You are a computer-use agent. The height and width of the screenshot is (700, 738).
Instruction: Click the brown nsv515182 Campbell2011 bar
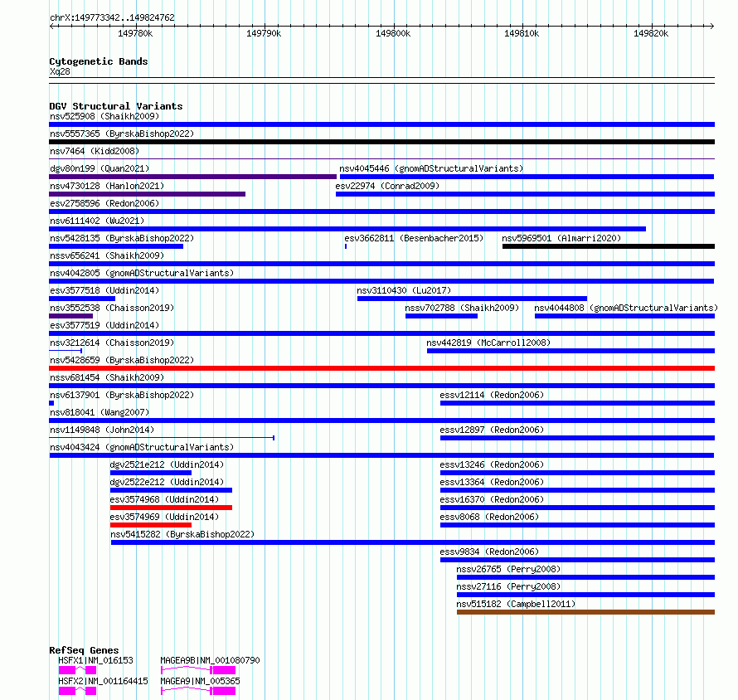(x=585, y=612)
